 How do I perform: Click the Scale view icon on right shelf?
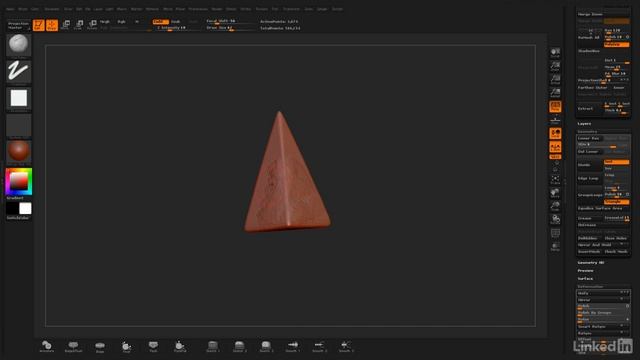click(555, 207)
